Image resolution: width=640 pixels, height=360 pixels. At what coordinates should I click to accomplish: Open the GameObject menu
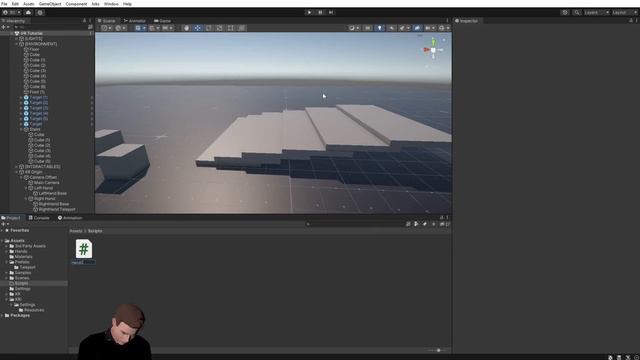tap(50, 4)
